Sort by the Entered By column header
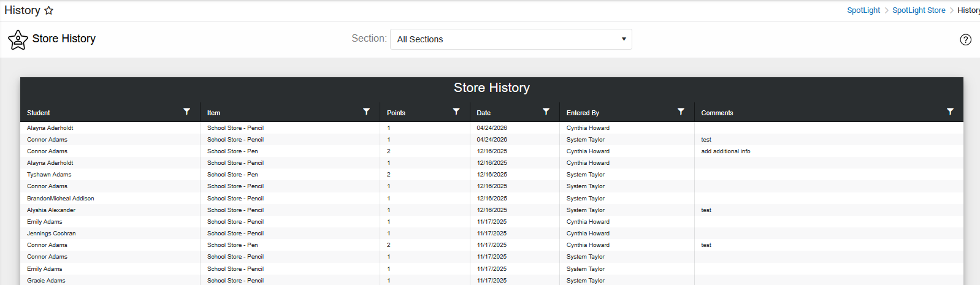This screenshot has width=980, height=285. point(583,113)
